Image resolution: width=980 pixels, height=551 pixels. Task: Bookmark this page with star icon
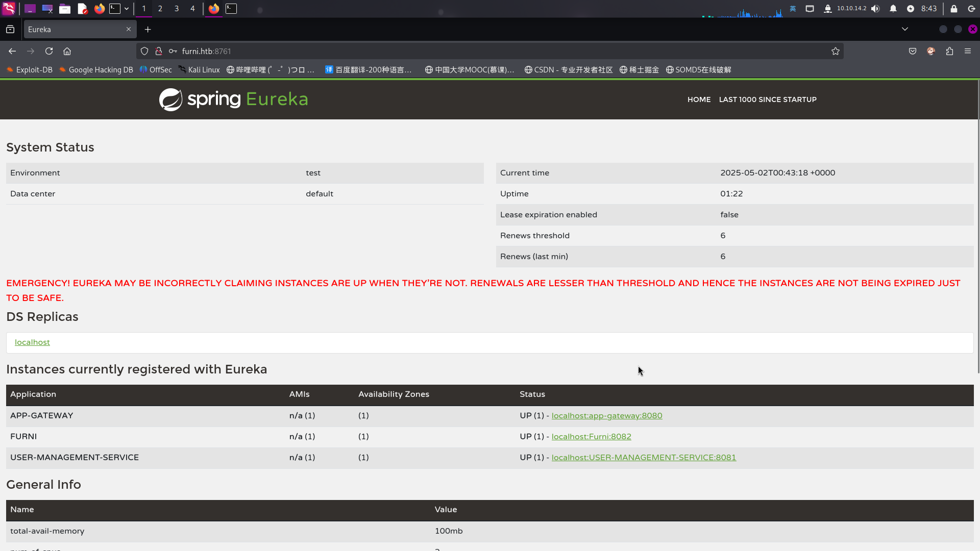[x=835, y=51]
